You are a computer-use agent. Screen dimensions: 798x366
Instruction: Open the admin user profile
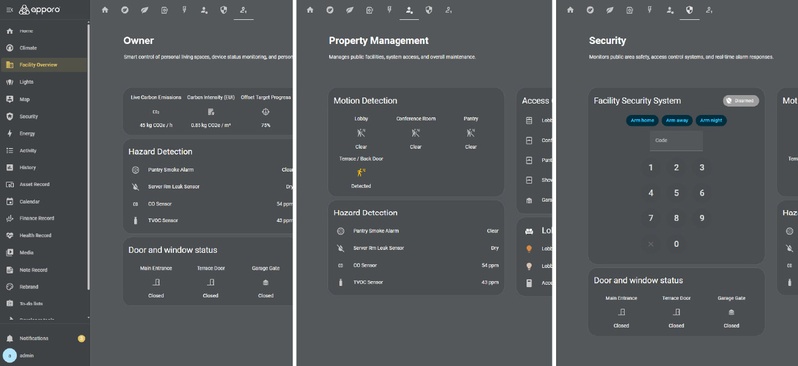pyautogui.click(x=44, y=355)
